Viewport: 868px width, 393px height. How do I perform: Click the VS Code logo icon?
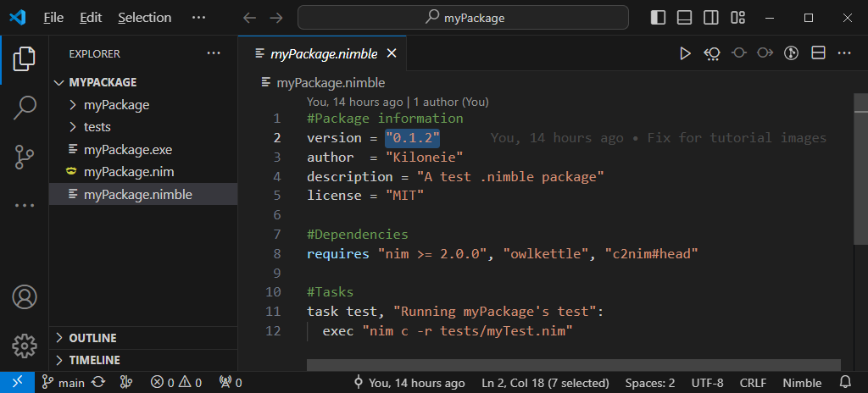[x=18, y=18]
